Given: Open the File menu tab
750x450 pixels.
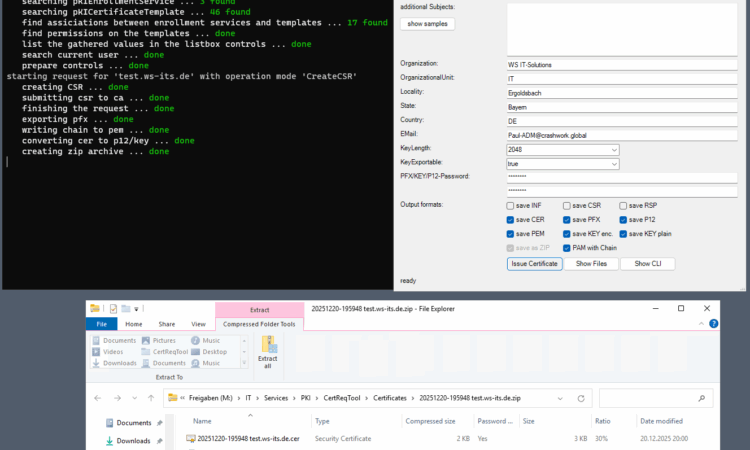Looking at the screenshot, I should pos(101,324).
